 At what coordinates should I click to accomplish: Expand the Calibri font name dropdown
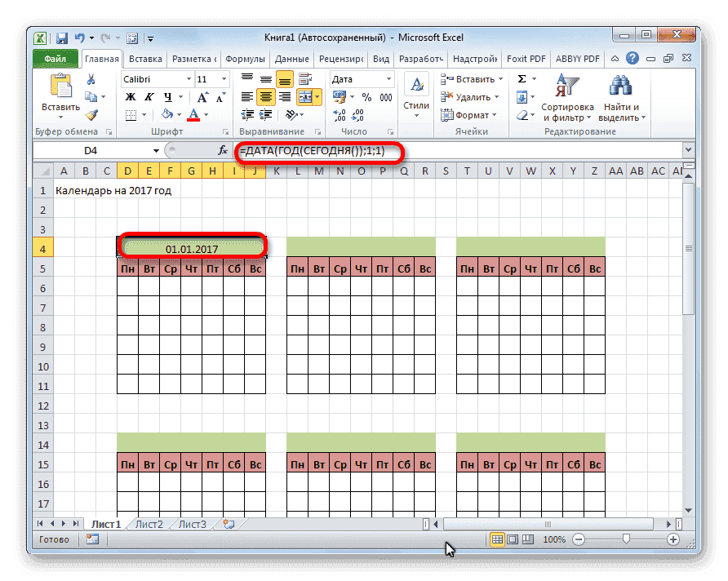tap(186, 79)
